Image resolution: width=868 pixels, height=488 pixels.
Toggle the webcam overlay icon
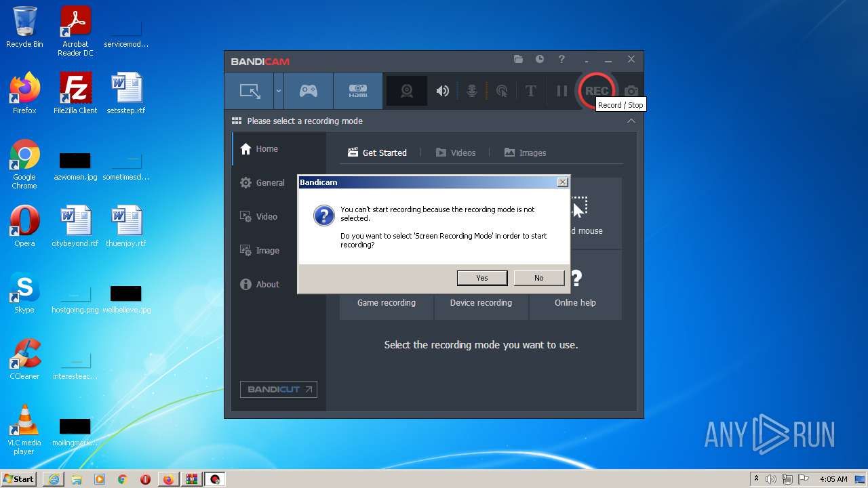(407, 91)
